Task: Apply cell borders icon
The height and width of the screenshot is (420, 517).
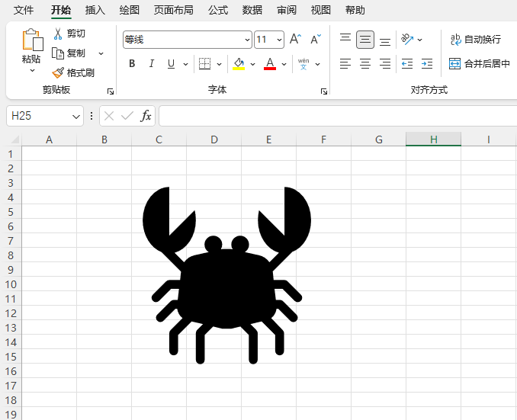Action: tap(205, 63)
